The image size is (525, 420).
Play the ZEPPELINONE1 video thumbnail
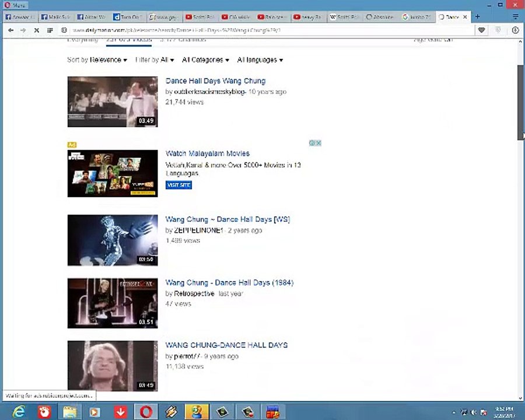113,240
